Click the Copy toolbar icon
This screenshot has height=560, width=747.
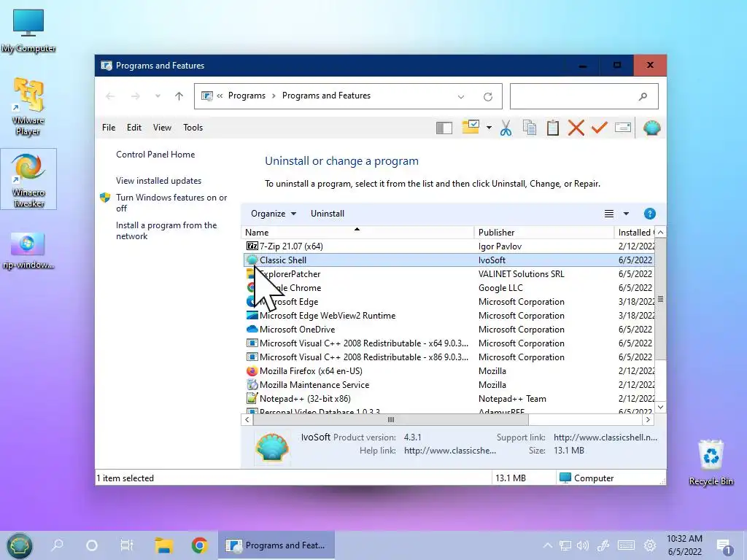coord(530,128)
